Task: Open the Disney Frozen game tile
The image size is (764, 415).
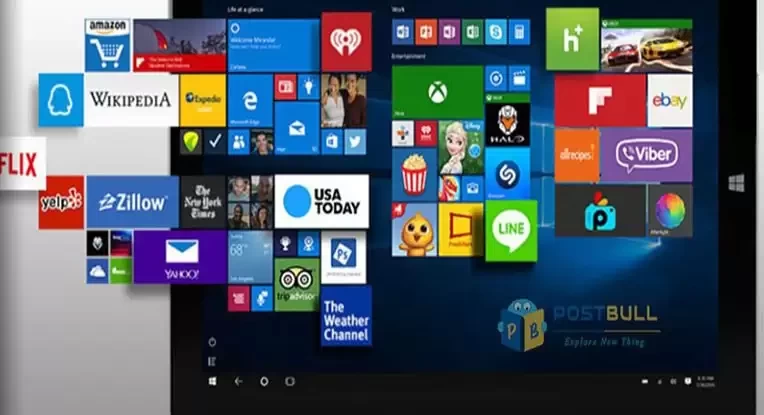Action: coord(461,147)
